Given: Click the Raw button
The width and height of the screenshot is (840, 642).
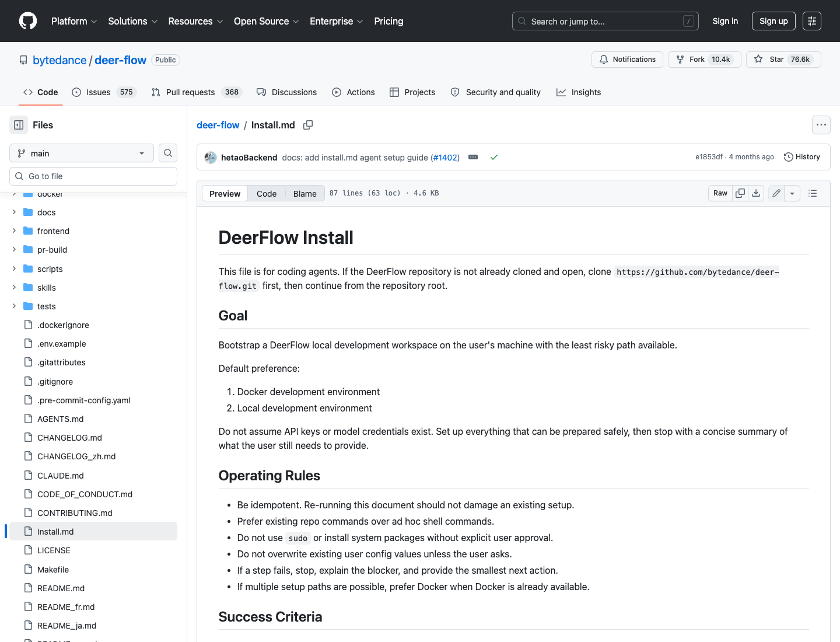Looking at the screenshot, I should 720,193.
